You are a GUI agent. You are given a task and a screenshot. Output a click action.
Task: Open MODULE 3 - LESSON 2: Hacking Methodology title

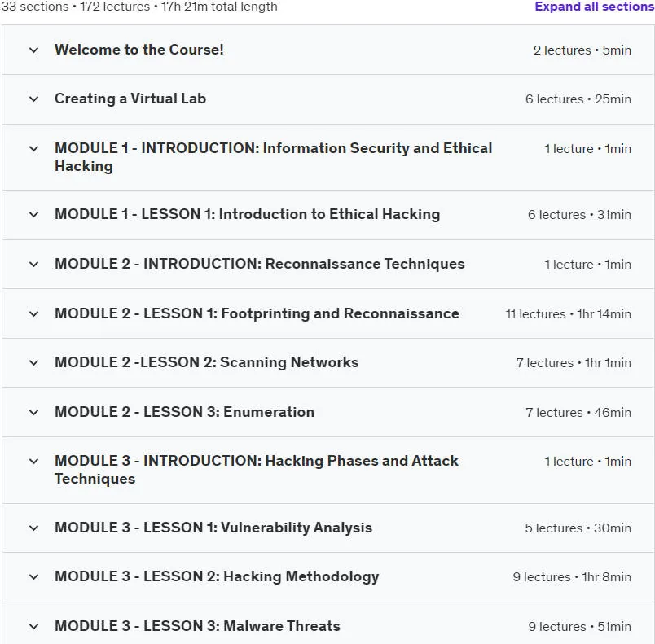[x=217, y=576]
